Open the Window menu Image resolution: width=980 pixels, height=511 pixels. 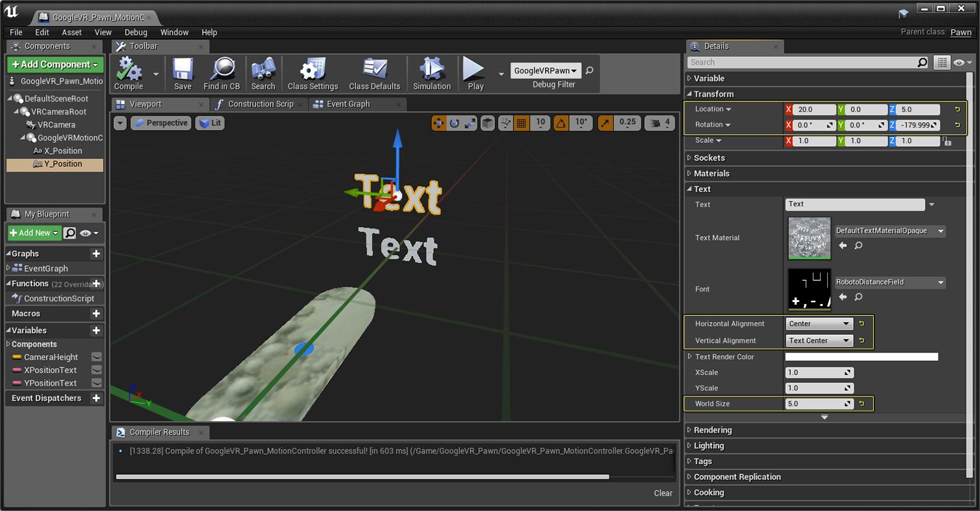(x=174, y=32)
